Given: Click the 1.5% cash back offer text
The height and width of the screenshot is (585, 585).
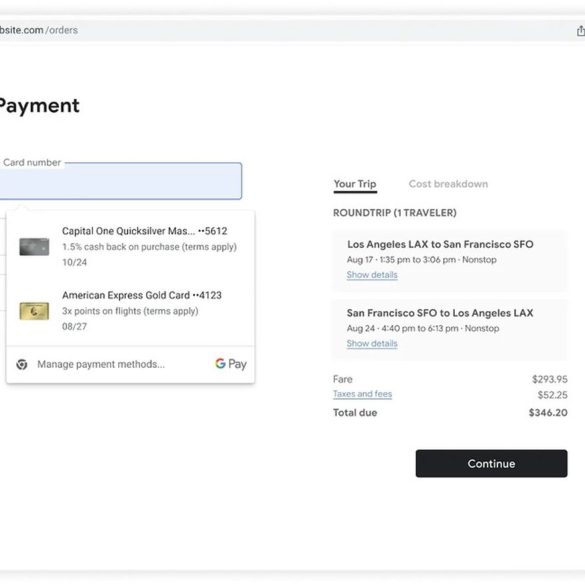Looking at the screenshot, I should (x=149, y=247).
